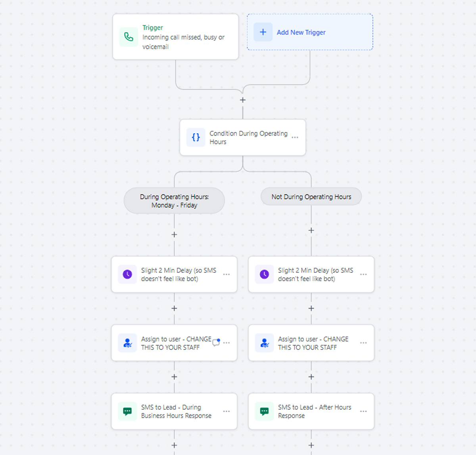Select the During Operating Hours Monday - Friday branch
The width and height of the screenshot is (476, 455).
pyautogui.click(x=174, y=201)
